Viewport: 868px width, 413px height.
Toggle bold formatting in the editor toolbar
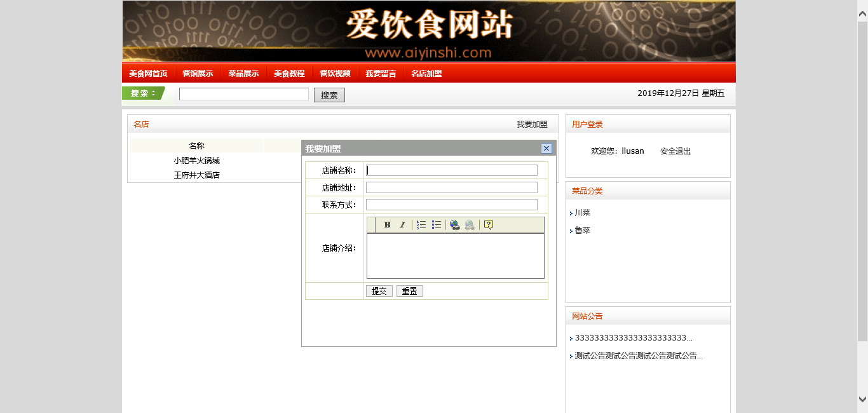[x=387, y=225]
